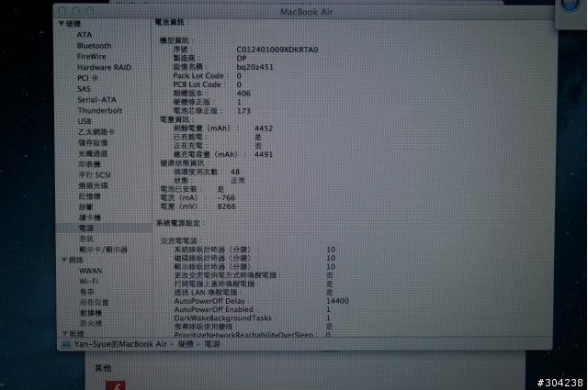Click voltage value 8266

227,206
